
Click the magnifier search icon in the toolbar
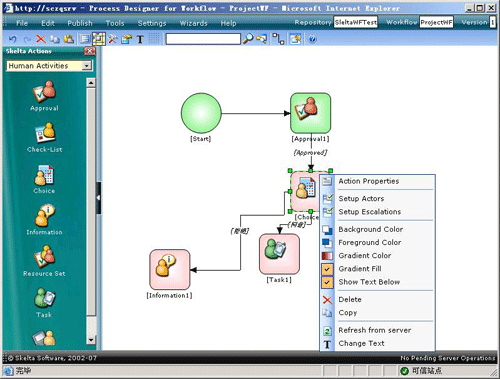tap(248, 39)
